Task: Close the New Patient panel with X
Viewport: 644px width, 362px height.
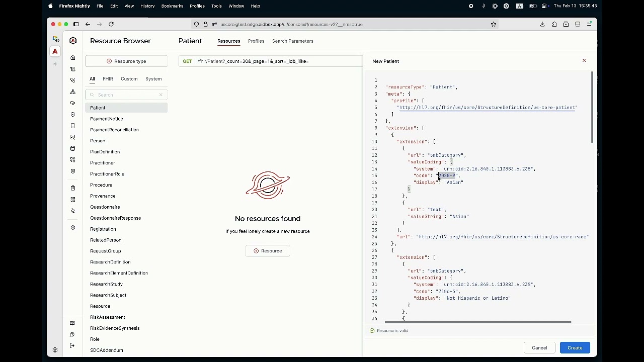Action: coord(584,61)
